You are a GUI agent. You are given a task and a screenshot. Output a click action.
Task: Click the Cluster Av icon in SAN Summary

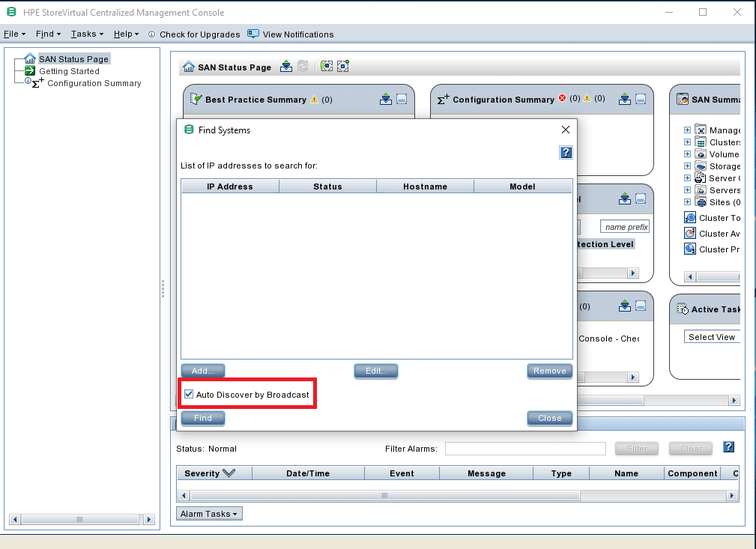click(x=690, y=234)
